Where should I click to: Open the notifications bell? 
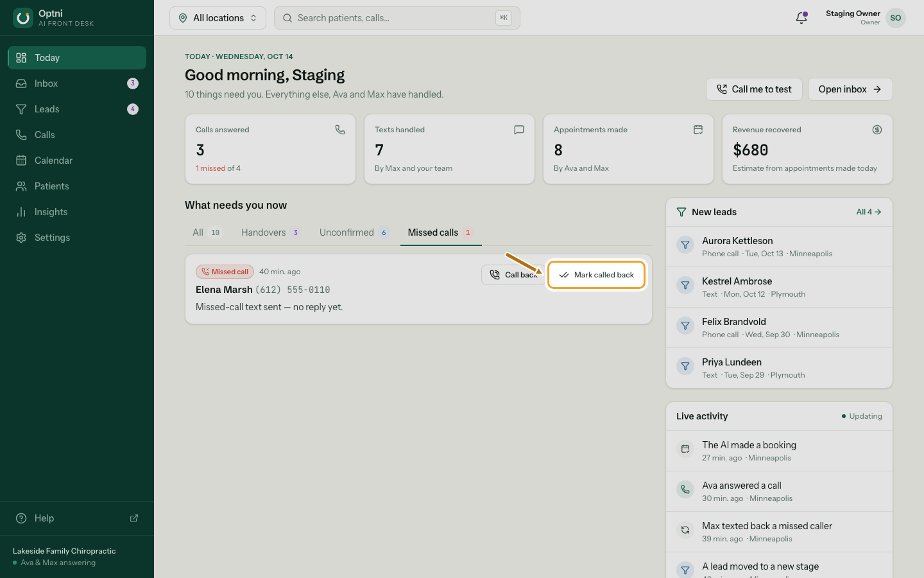[801, 18]
